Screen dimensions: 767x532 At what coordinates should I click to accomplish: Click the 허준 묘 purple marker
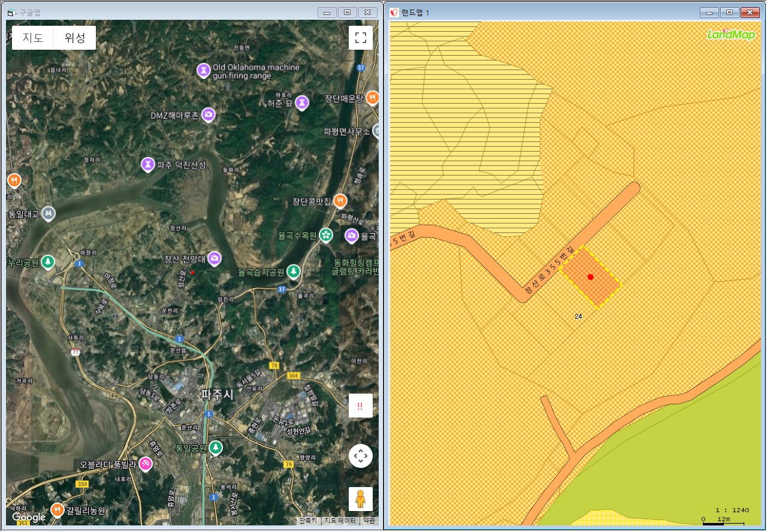303,102
